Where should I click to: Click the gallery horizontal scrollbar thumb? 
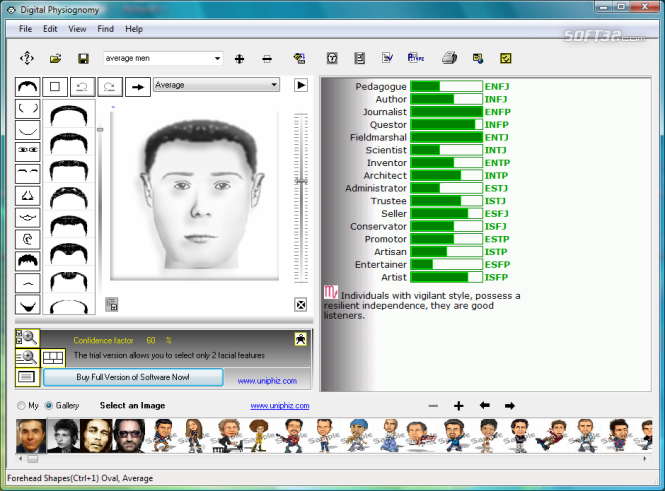33,459
